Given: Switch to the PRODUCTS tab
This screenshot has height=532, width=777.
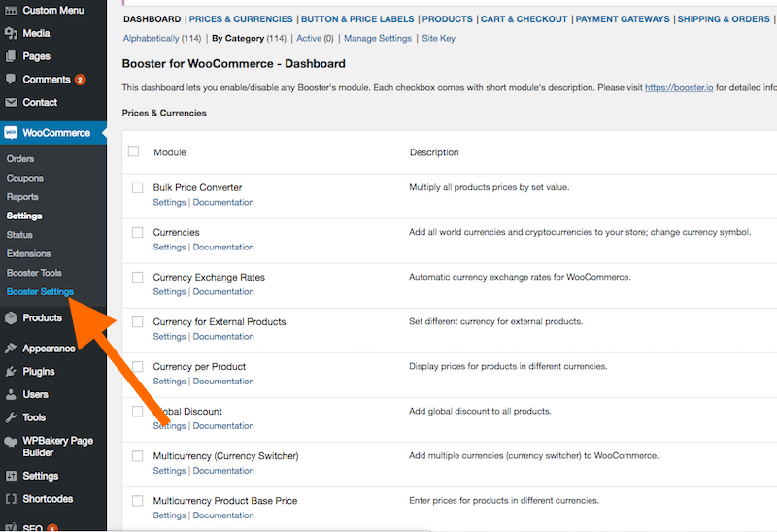Looking at the screenshot, I should coord(448,19).
